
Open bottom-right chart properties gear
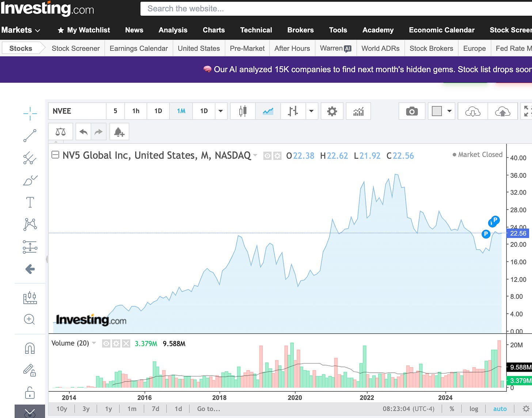526,409
